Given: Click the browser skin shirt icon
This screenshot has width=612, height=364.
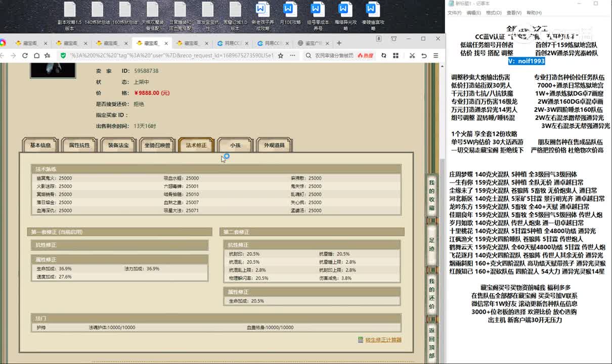Looking at the screenshot, I should (394, 39).
